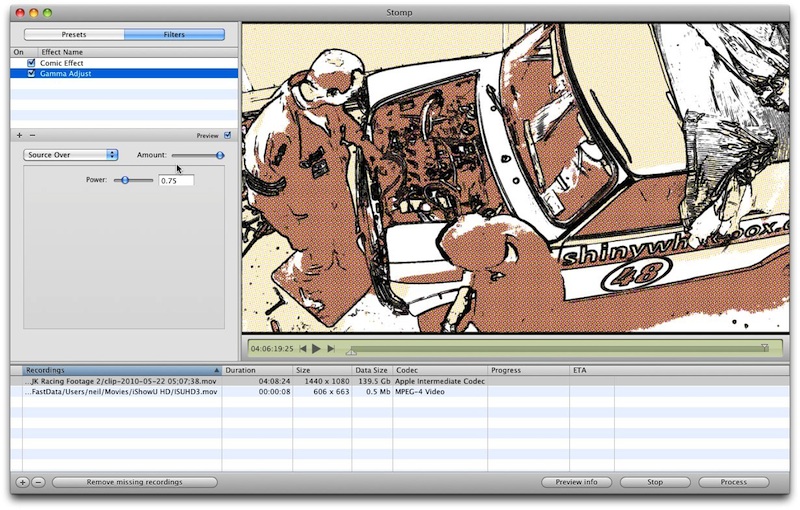The height and width of the screenshot is (510, 800).
Task: Switch to the Presets tab
Action: click(74, 35)
